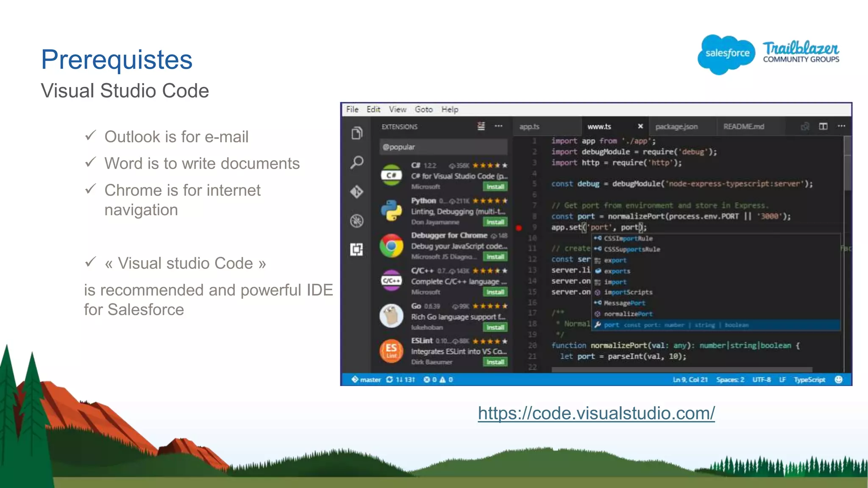Select export autocomplete suggestion
The image size is (868, 488).
click(716, 260)
